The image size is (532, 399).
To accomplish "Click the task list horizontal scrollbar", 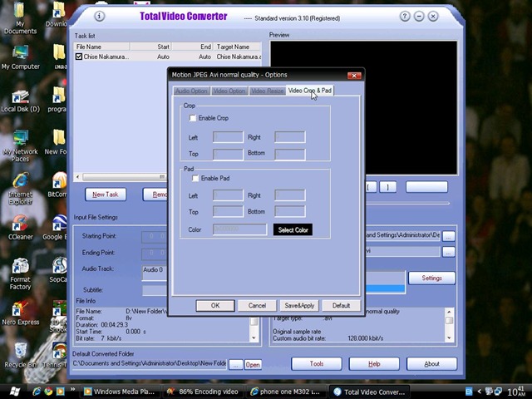I will (121, 177).
